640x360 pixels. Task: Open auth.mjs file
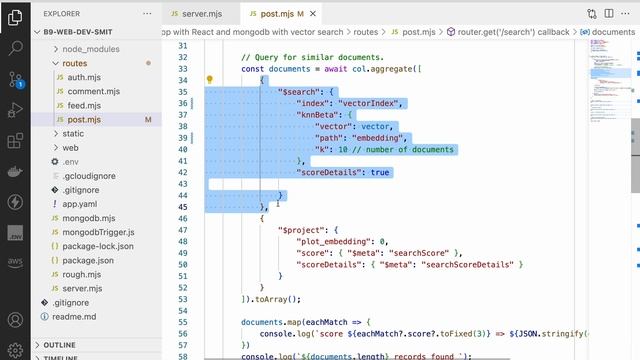coord(84,77)
